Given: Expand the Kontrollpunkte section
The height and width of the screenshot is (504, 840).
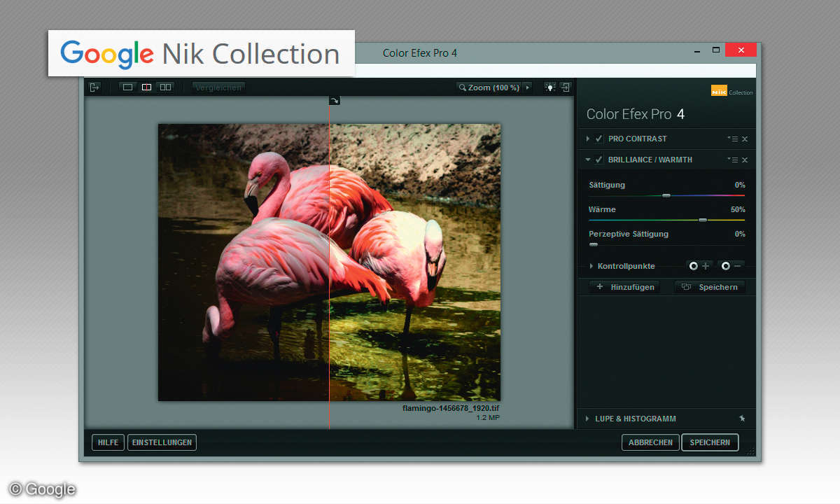Looking at the screenshot, I should coord(591,266).
